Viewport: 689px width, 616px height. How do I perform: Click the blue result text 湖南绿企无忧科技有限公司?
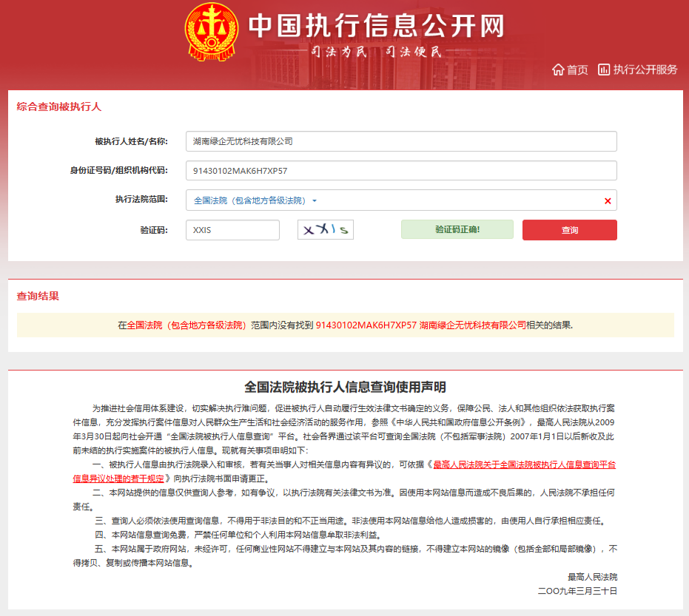click(x=474, y=325)
